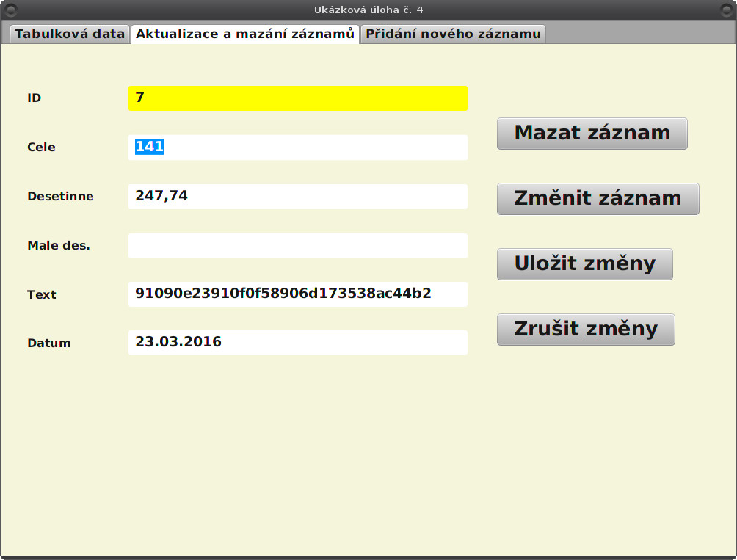Click the Desetinne label
This screenshot has width=737, height=560.
(x=60, y=196)
